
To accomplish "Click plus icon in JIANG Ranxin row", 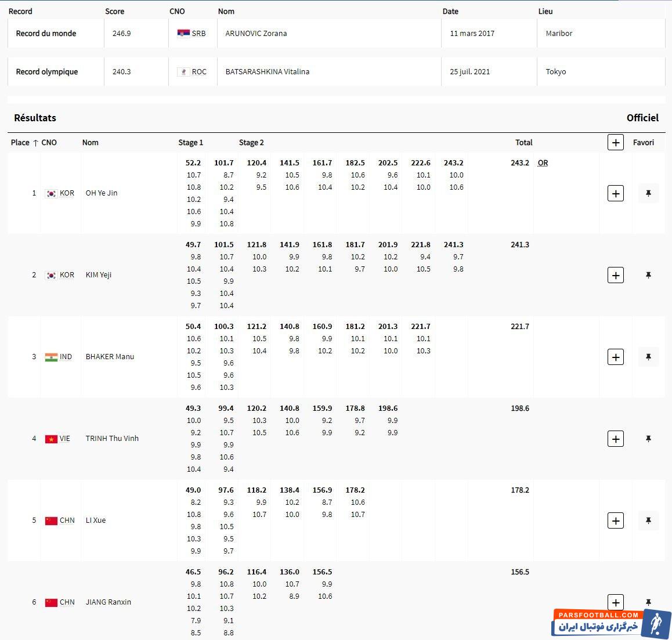I will [615, 602].
